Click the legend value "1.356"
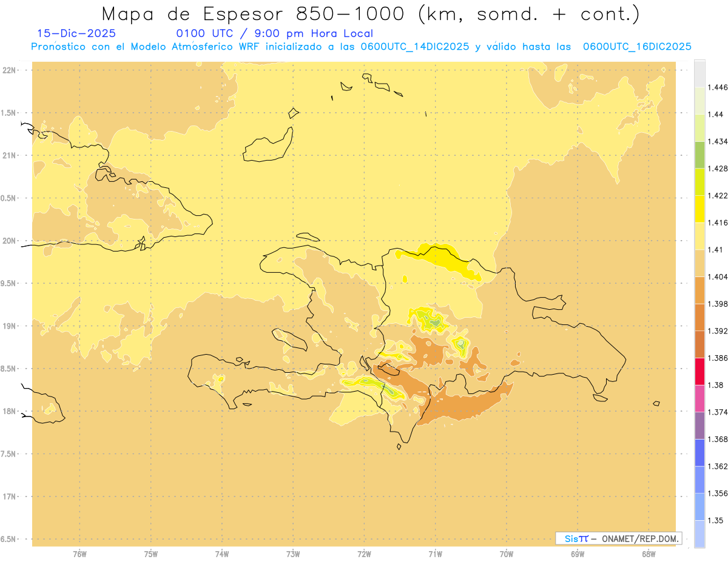The image size is (728, 562). pos(718,493)
